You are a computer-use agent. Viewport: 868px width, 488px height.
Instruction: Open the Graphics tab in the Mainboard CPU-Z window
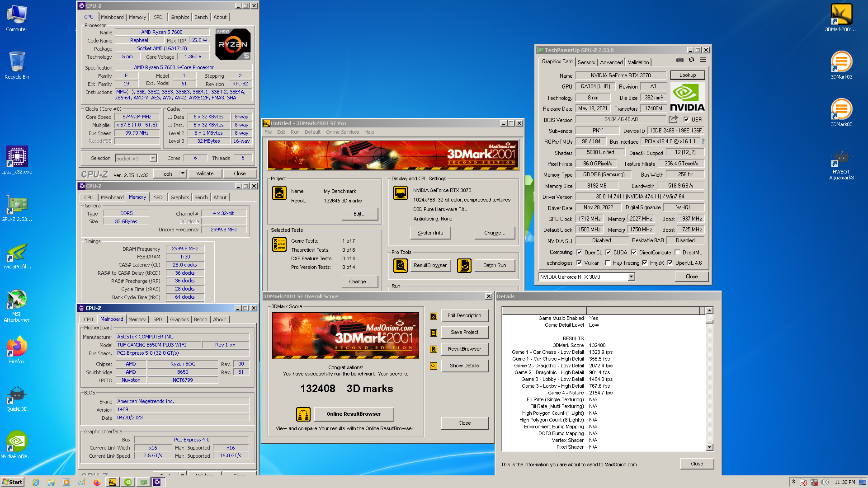[x=179, y=319]
